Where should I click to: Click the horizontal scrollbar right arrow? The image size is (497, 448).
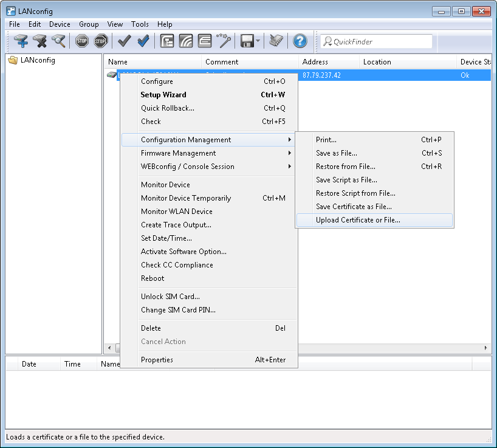coord(486,348)
